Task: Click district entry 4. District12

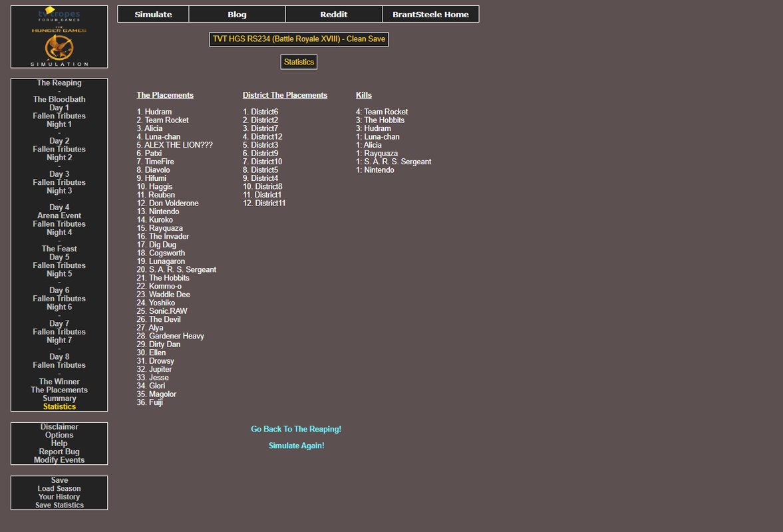Action: click(263, 137)
